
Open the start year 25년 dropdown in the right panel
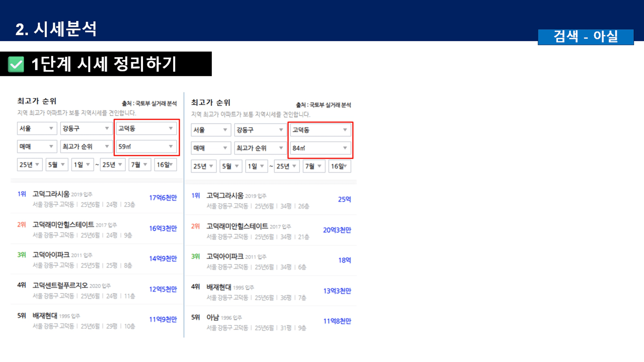tap(204, 166)
